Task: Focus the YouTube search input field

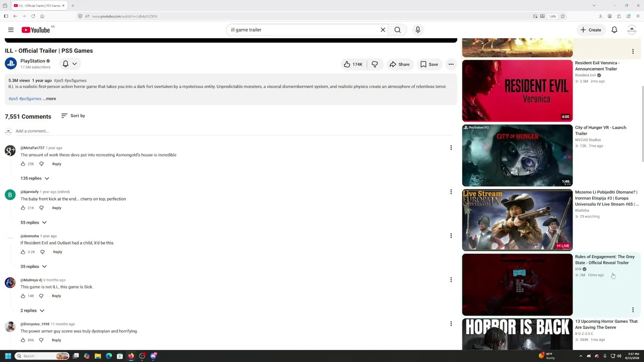Action: point(302,30)
